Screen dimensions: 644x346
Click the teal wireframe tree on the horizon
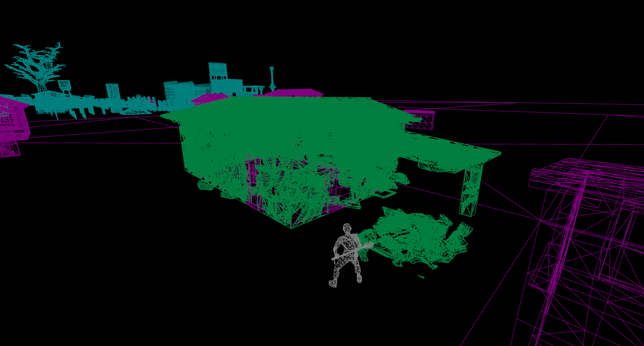click(36, 67)
